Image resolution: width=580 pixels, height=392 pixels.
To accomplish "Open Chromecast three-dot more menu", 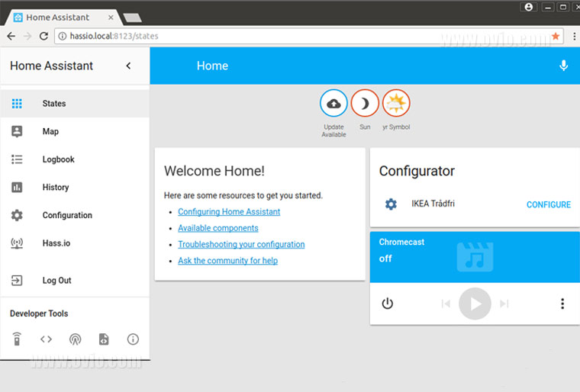I will pyautogui.click(x=562, y=304).
